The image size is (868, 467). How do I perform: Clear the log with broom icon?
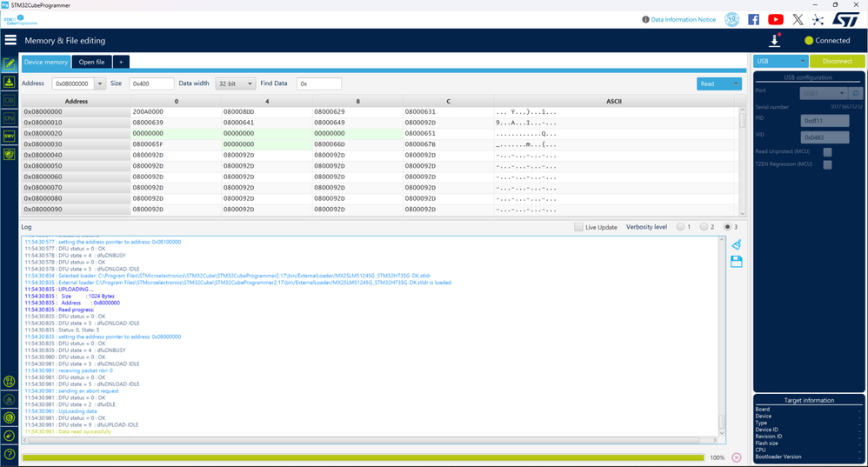click(737, 244)
